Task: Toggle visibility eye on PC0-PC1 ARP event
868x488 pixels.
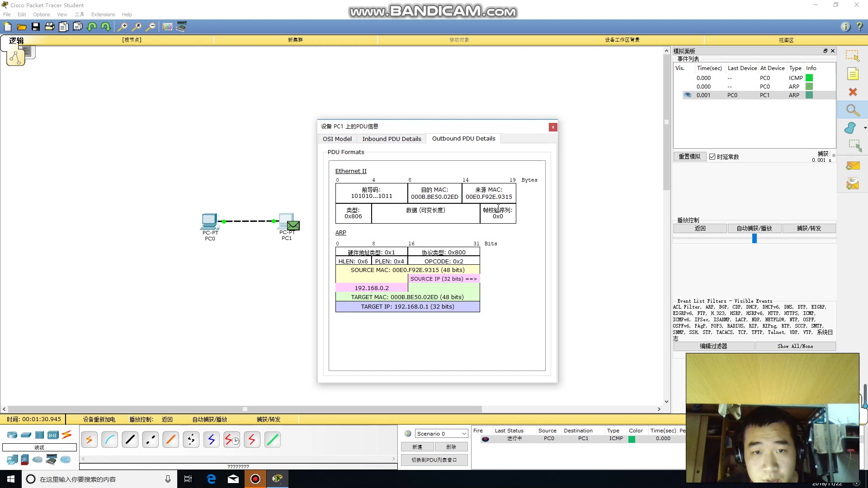Action: pyautogui.click(x=688, y=95)
